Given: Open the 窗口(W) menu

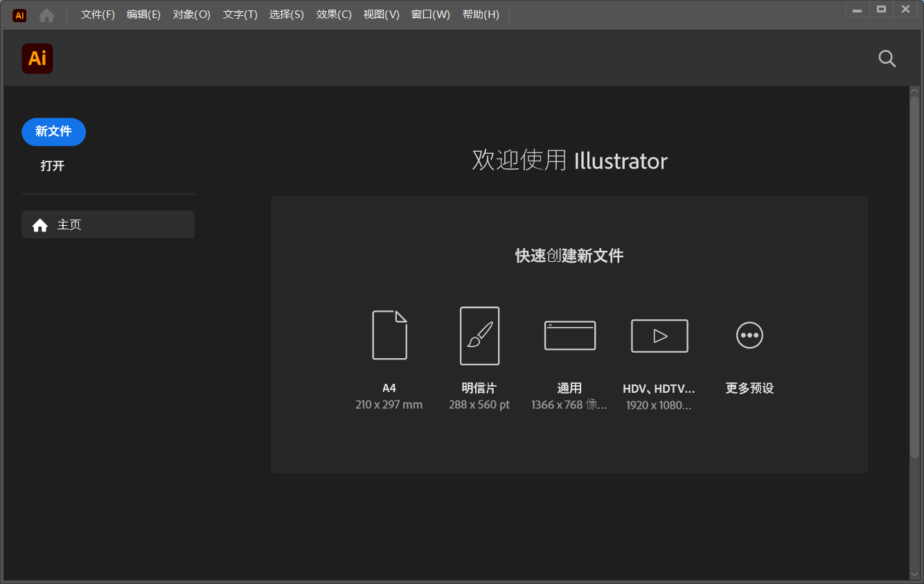Looking at the screenshot, I should point(430,15).
